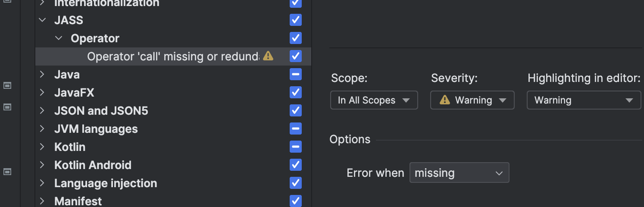The image size is (644, 207).
Task: Click warning icon beside 'call' operator inspection
Action: 268,56
